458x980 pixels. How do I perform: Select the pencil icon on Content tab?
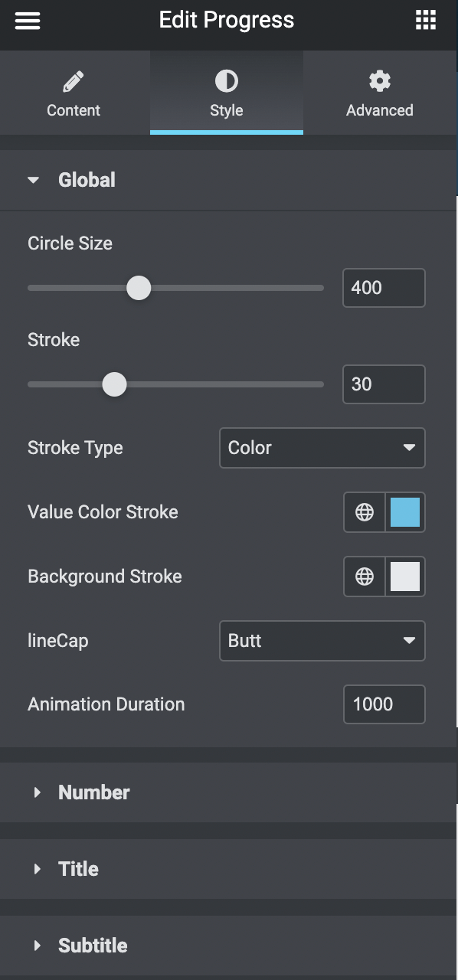click(74, 79)
